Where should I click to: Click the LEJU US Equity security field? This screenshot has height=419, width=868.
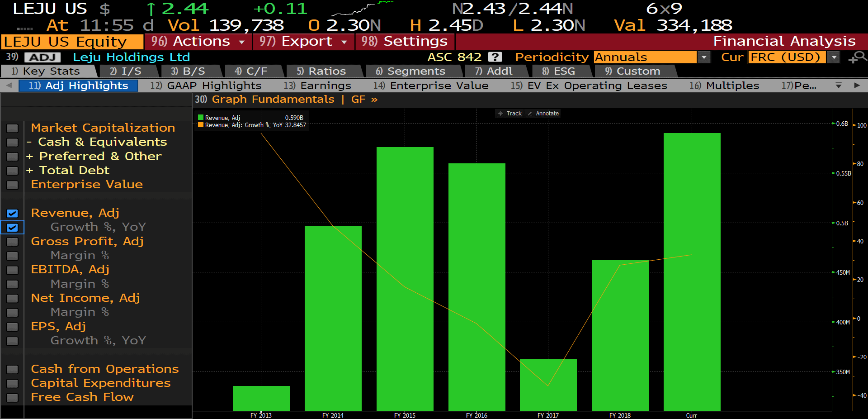[72, 42]
